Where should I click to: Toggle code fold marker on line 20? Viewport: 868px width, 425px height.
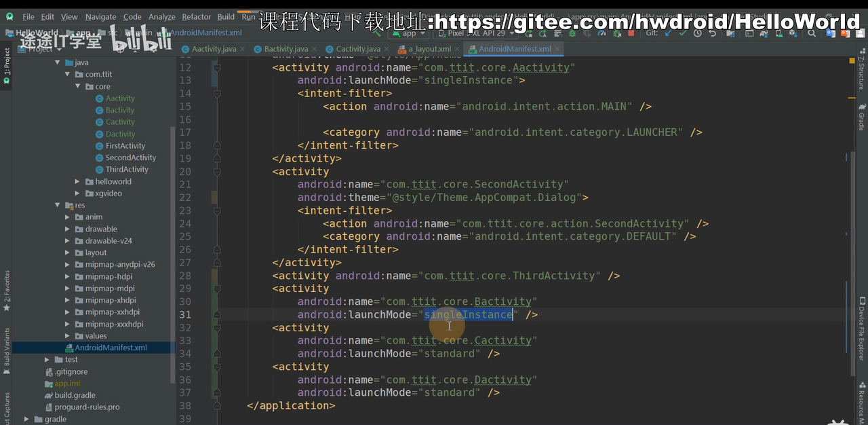point(217,172)
